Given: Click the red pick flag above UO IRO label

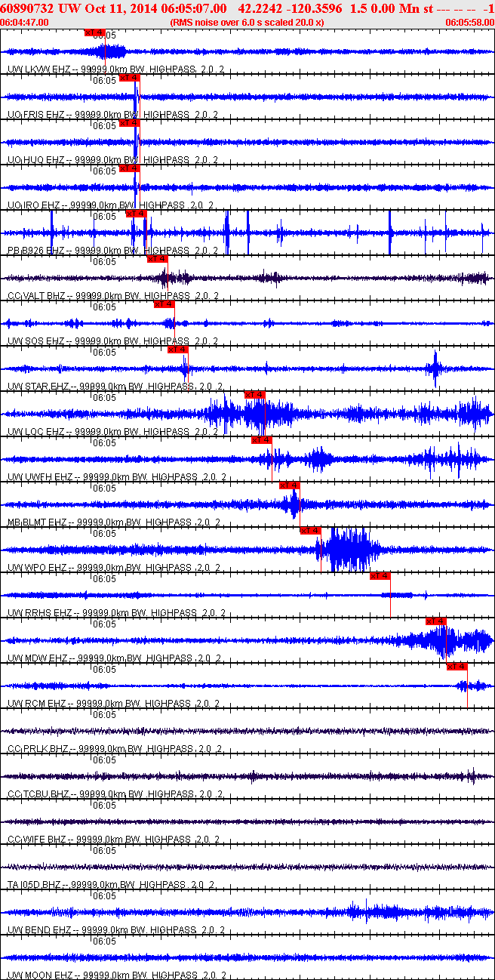Looking at the screenshot, I should coord(130,168).
